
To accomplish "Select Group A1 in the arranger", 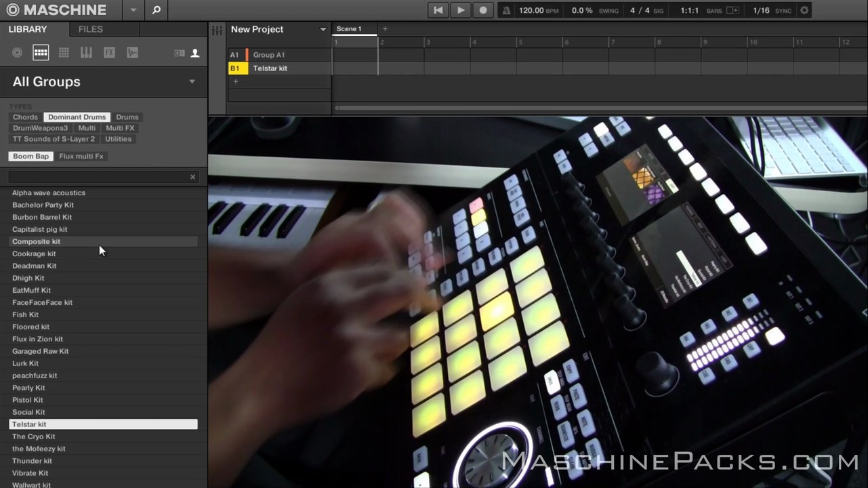I will pos(279,55).
